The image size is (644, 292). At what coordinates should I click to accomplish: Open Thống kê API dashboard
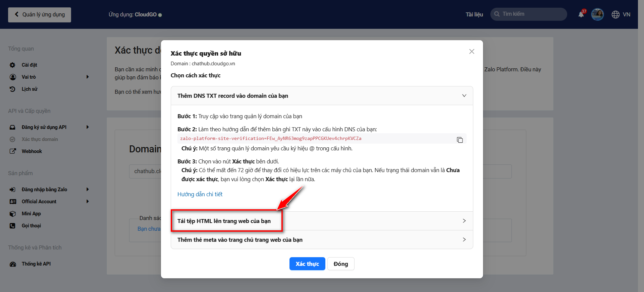click(x=36, y=264)
